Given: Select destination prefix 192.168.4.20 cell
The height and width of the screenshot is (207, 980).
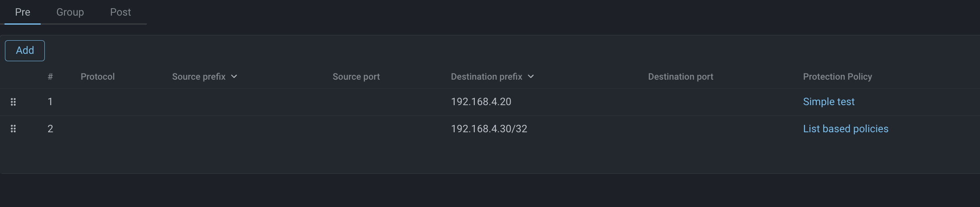Looking at the screenshot, I should (481, 102).
